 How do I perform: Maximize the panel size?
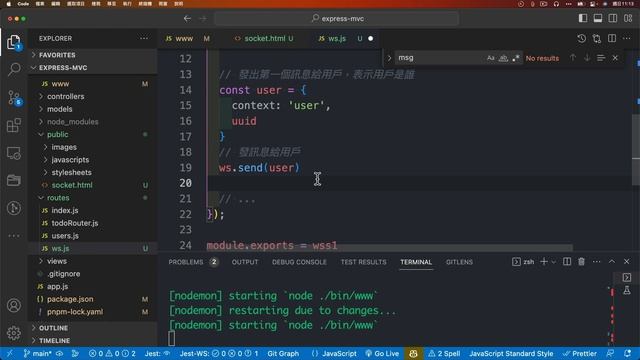(x=612, y=262)
